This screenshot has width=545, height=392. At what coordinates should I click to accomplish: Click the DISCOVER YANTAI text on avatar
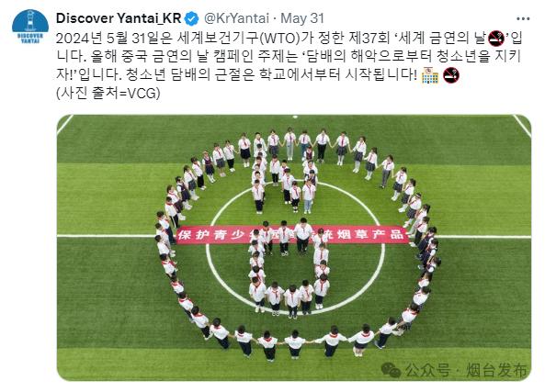[30, 39]
